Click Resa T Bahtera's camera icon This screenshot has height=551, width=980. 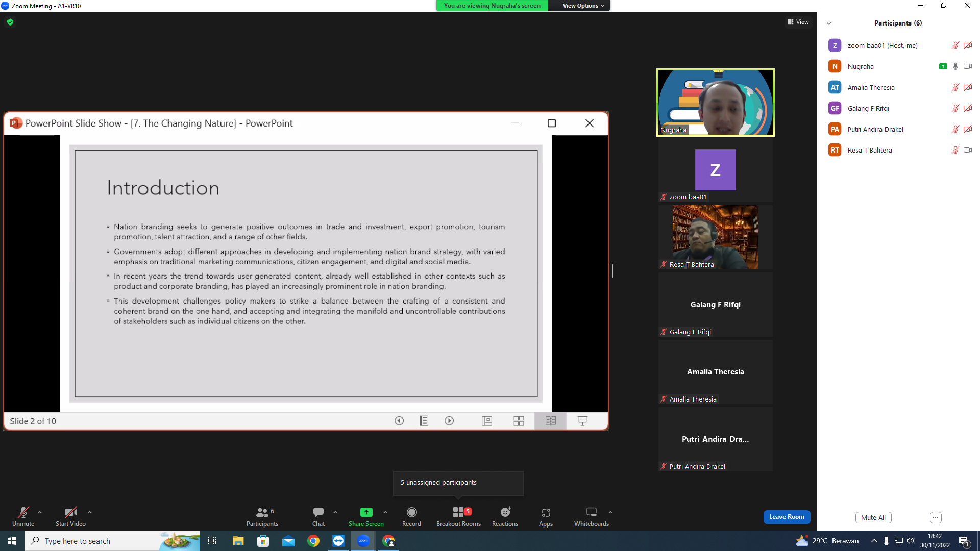click(968, 150)
